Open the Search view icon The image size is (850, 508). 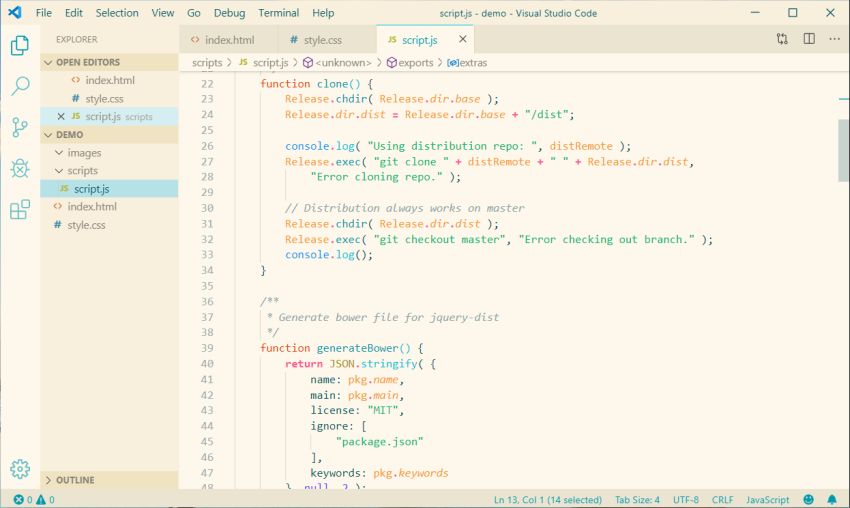[x=20, y=86]
